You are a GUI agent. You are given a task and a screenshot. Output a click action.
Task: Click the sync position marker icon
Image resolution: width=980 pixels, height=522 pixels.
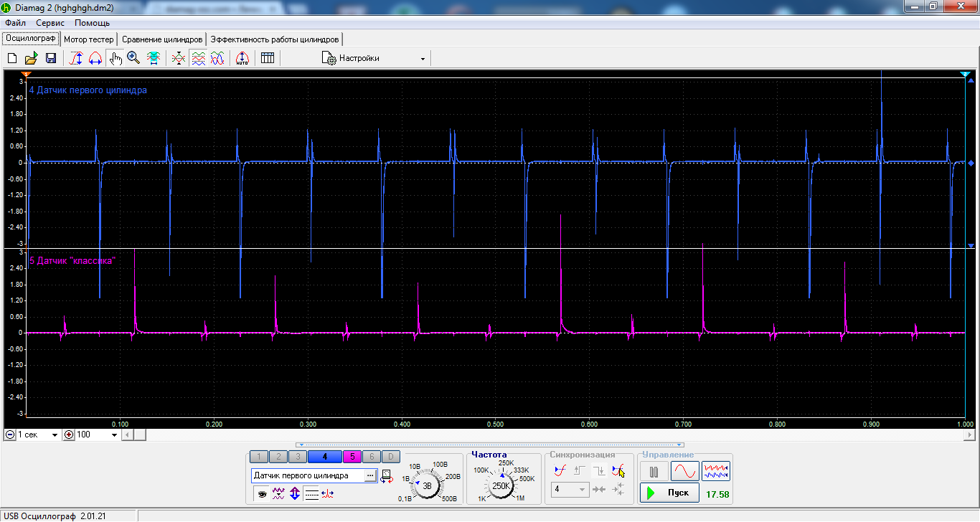pos(618,489)
